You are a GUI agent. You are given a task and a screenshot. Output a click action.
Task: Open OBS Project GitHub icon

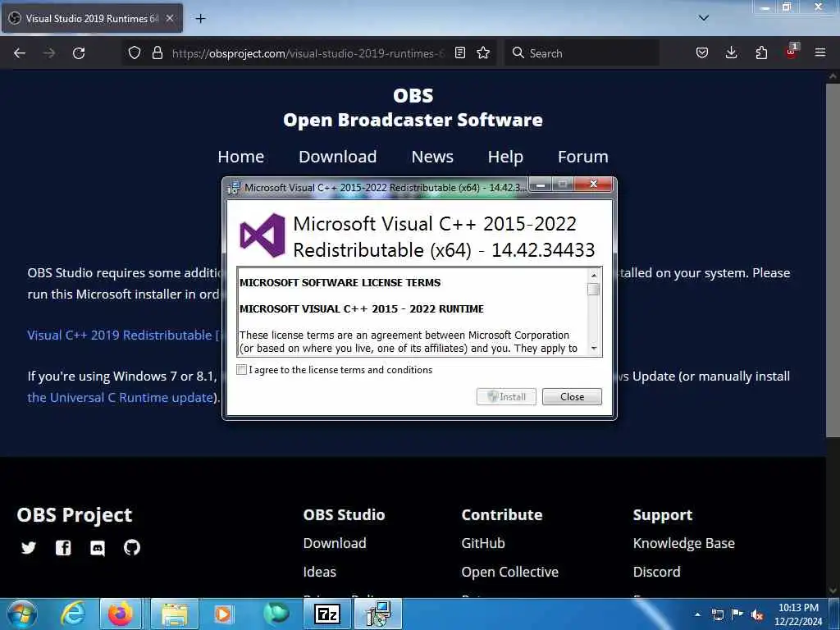[132, 547]
